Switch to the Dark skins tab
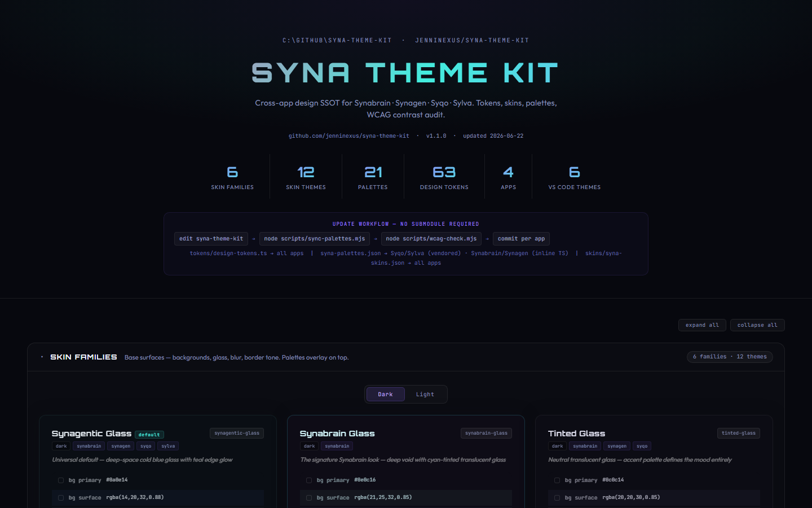The width and height of the screenshot is (812, 508). pyautogui.click(x=385, y=395)
